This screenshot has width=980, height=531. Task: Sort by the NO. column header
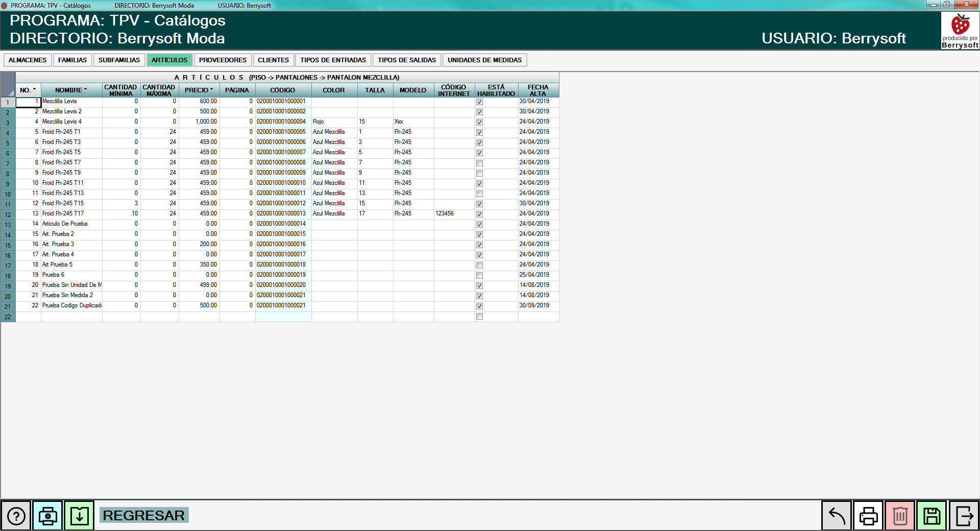click(x=28, y=90)
